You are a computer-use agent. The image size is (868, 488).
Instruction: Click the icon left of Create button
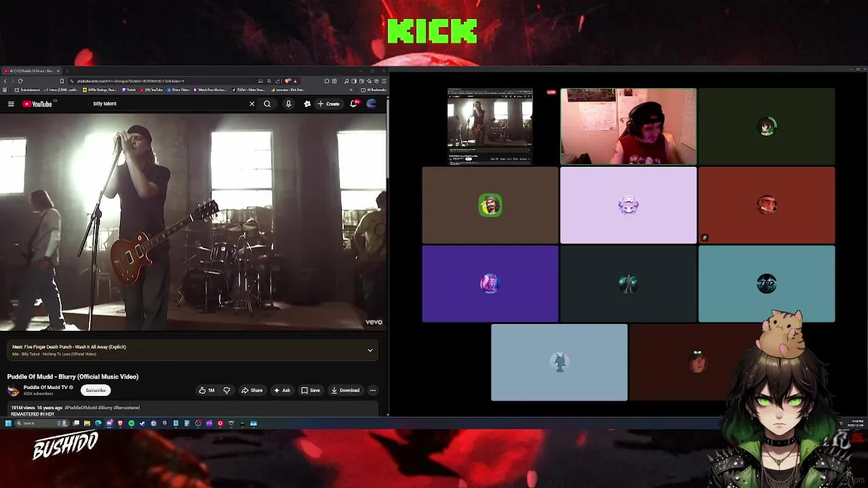tap(307, 104)
